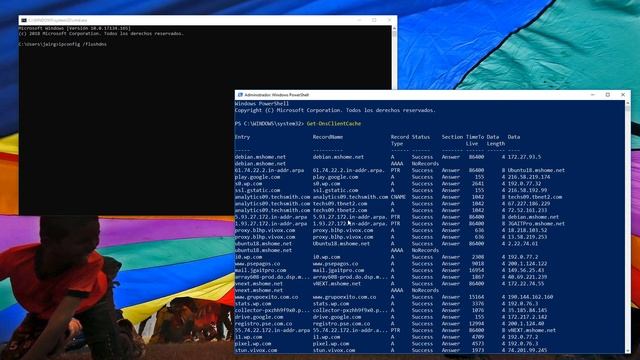Click the data value 18.218.103.52
The width and height of the screenshot is (640, 360).
[x=527, y=230]
